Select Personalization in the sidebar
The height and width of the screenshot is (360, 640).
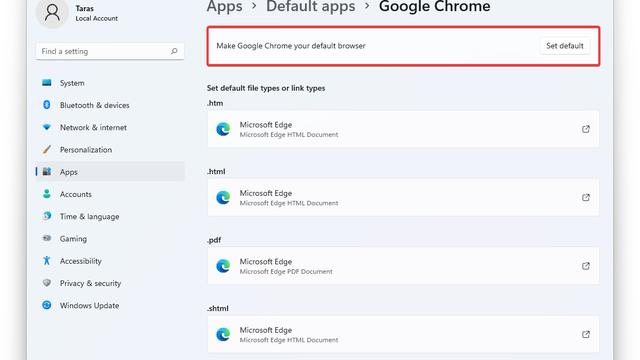(x=110, y=150)
